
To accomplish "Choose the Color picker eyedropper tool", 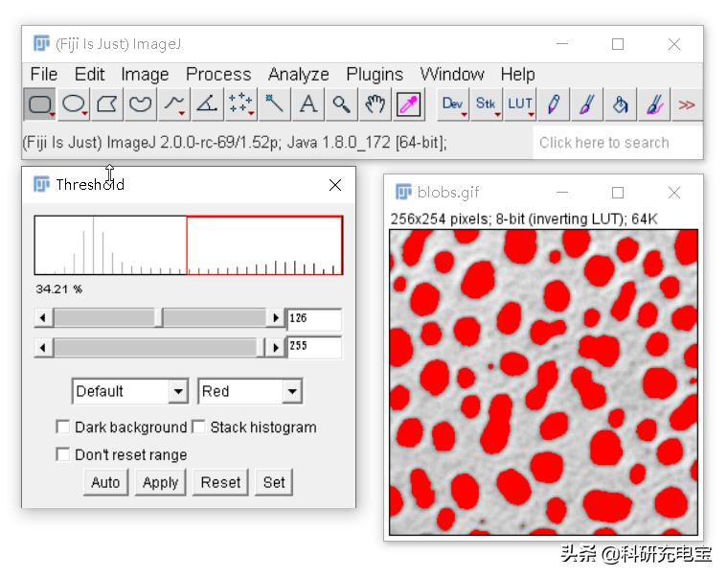I will 408,104.
